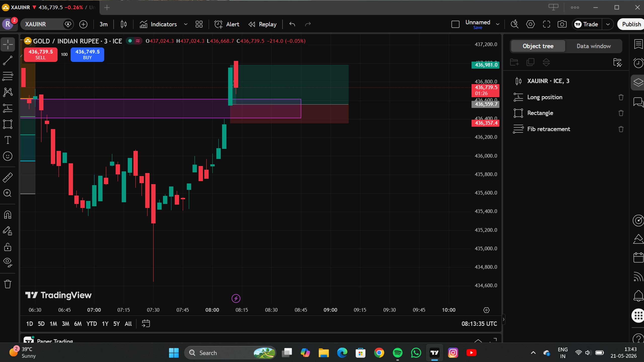The width and height of the screenshot is (644, 362).
Task: Click the red SELL price button
Action: point(41,54)
